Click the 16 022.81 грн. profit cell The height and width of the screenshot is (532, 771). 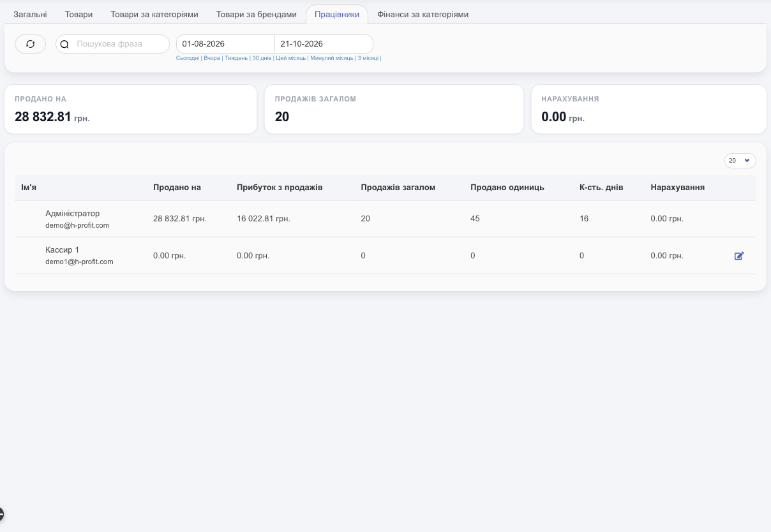(x=264, y=219)
